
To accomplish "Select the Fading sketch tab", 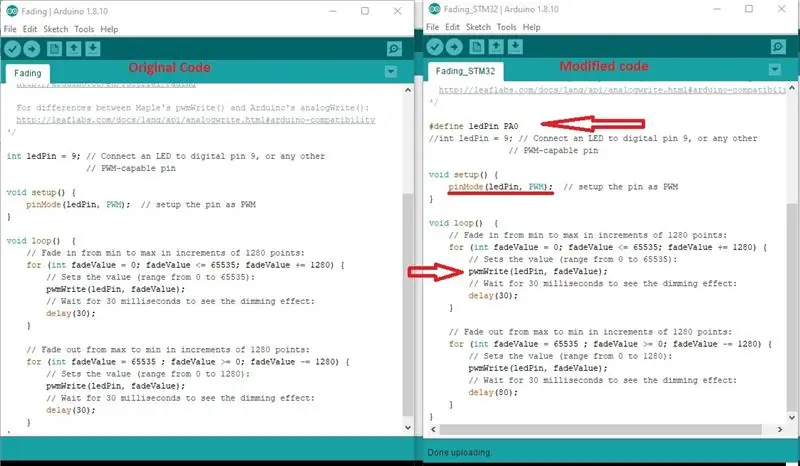I will pyautogui.click(x=28, y=73).
